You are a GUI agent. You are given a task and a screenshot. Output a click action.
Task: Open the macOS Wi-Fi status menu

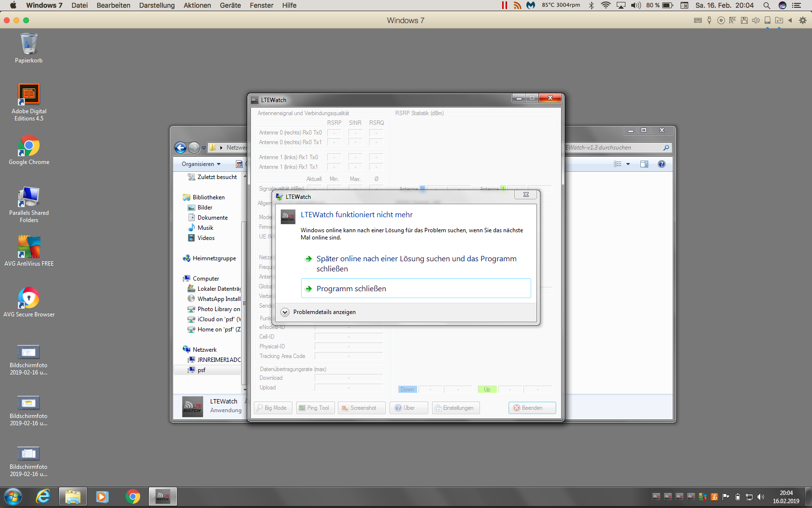point(606,5)
